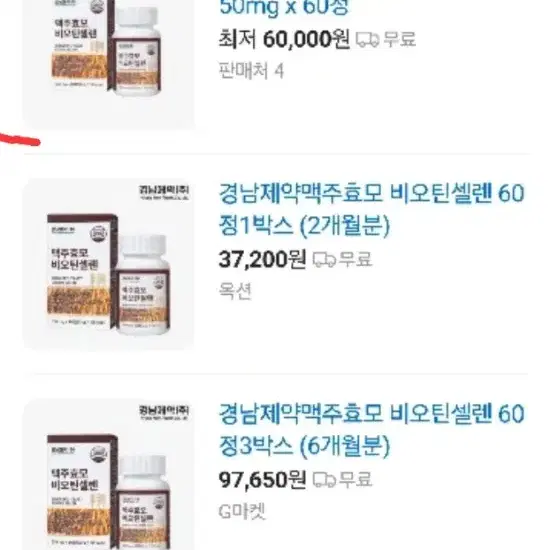This screenshot has height=550, width=550.
Task: Click the 판매처 4 sellers count
Action: pyautogui.click(x=251, y=71)
